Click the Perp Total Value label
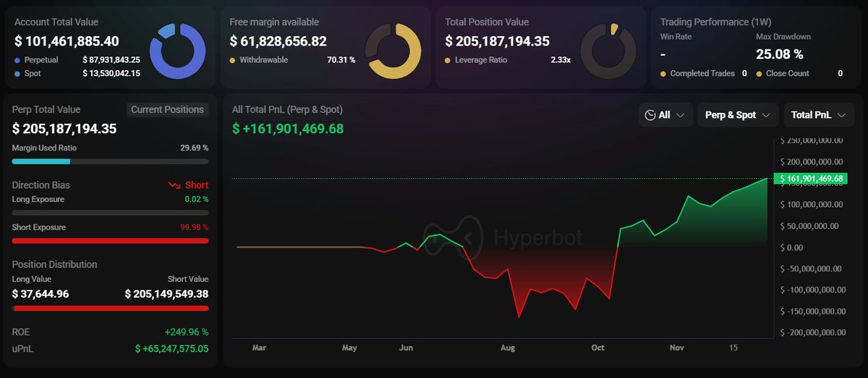 (x=46, y=109)
